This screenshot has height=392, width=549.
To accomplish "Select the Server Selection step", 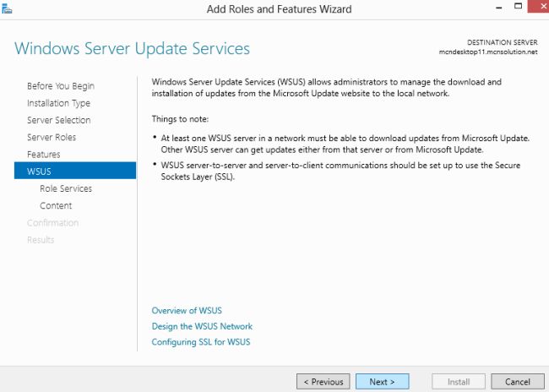I will point(58,120).
